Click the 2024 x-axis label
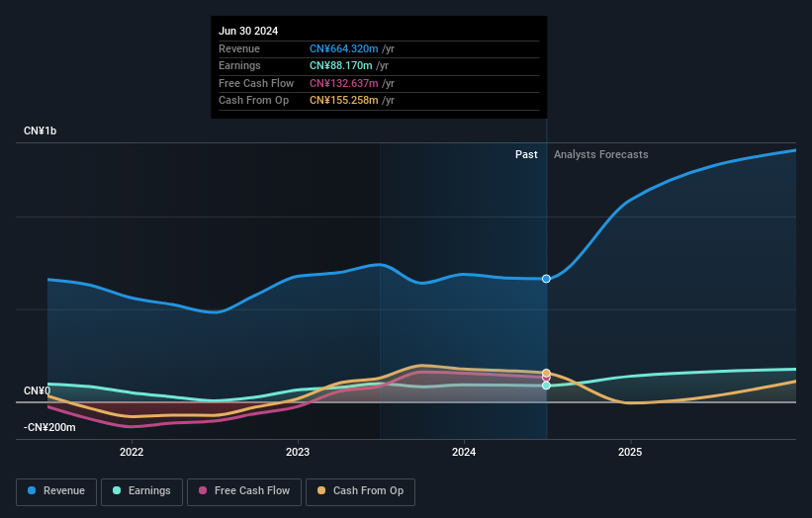The image size is (812, 518). pyautogui.click(x=464, y=452)
